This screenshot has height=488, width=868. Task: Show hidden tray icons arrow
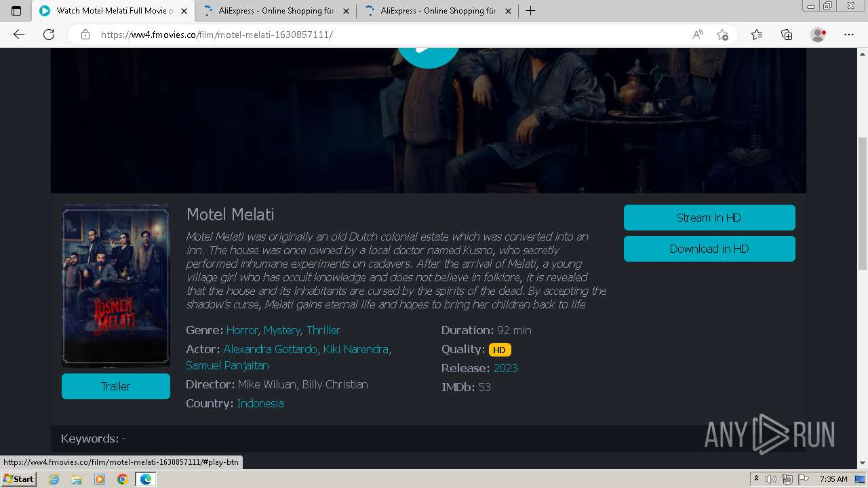(x=756, y=479)
